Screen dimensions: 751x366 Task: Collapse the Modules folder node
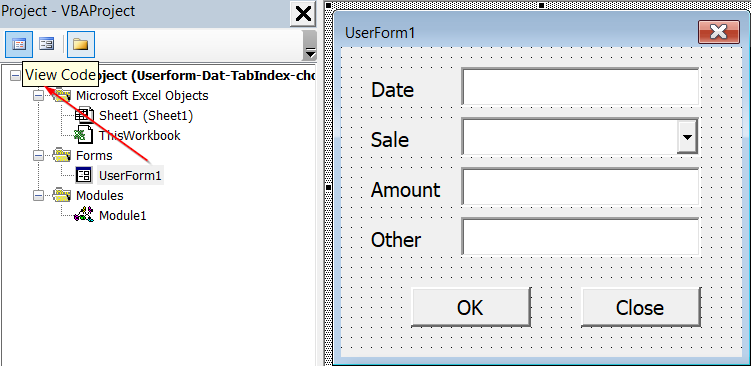click(x=38, y=195)
